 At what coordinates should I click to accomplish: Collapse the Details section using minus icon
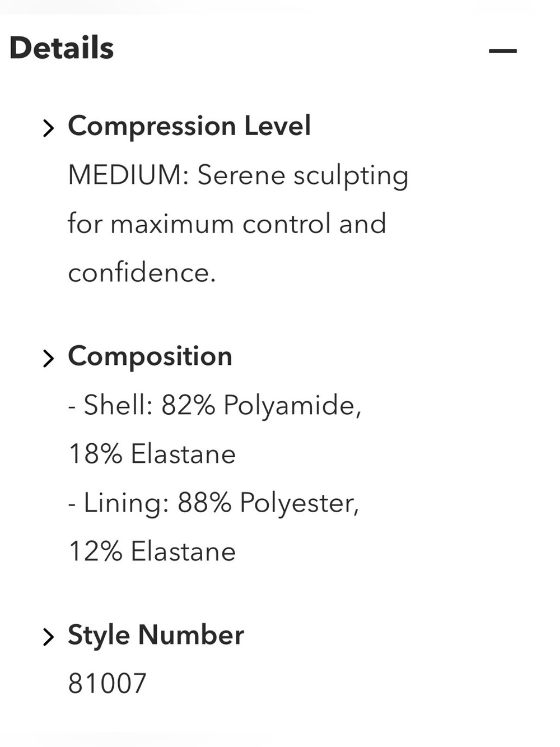click(502, 51)
